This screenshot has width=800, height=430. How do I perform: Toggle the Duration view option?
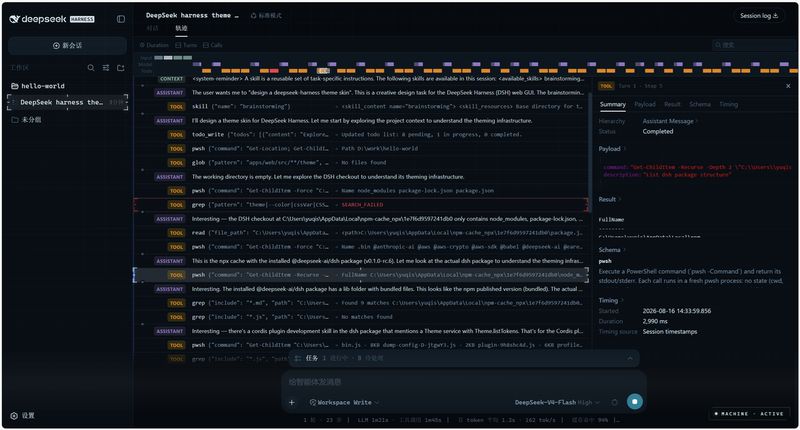(x=154, y=45)
